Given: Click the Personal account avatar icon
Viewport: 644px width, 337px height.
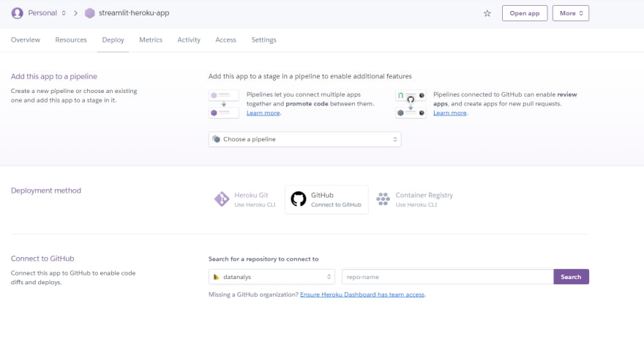Looking at the screenshot, I should 18,13.
